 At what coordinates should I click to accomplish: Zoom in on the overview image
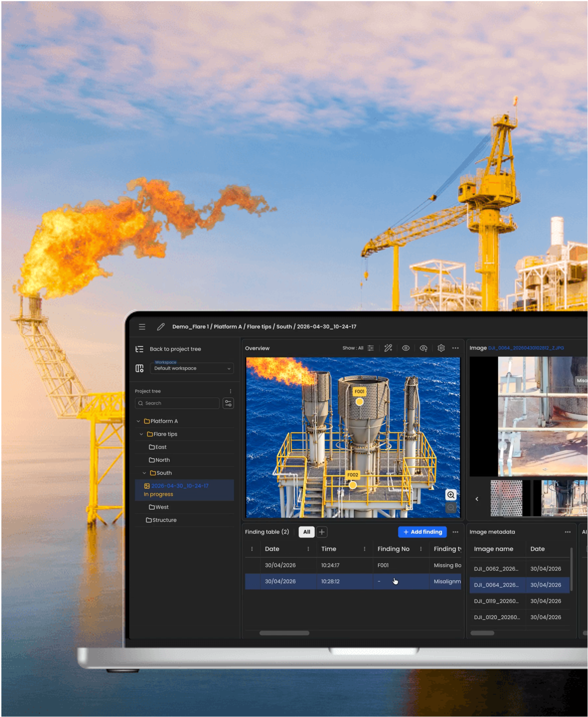451,495
